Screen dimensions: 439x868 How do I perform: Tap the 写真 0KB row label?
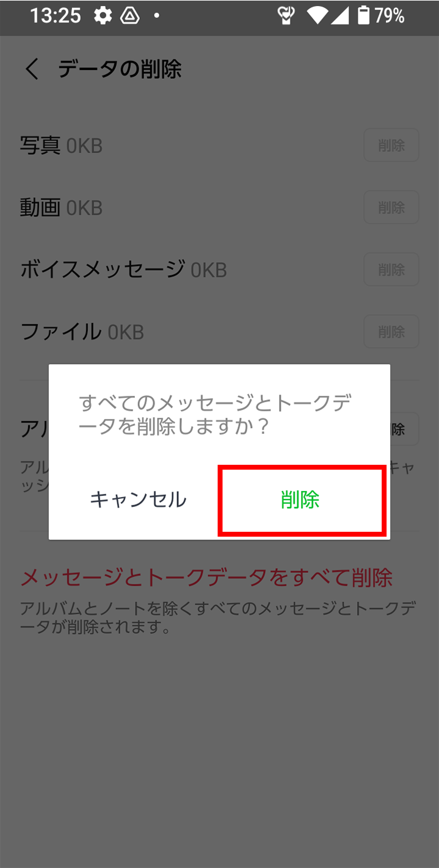pos(61,145)
